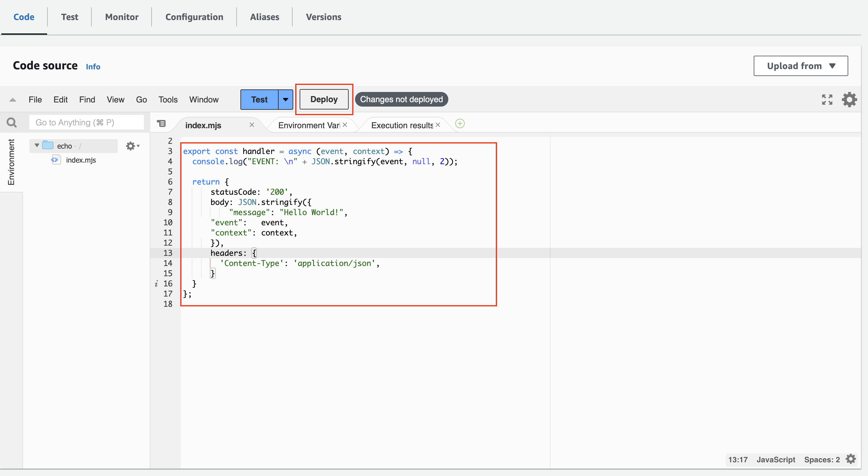Close the Execution results tab
The image size is (868, 476).
438,125
